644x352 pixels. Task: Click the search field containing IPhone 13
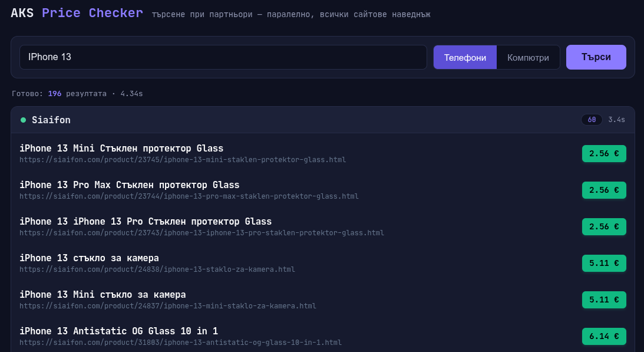pos(223,57)
